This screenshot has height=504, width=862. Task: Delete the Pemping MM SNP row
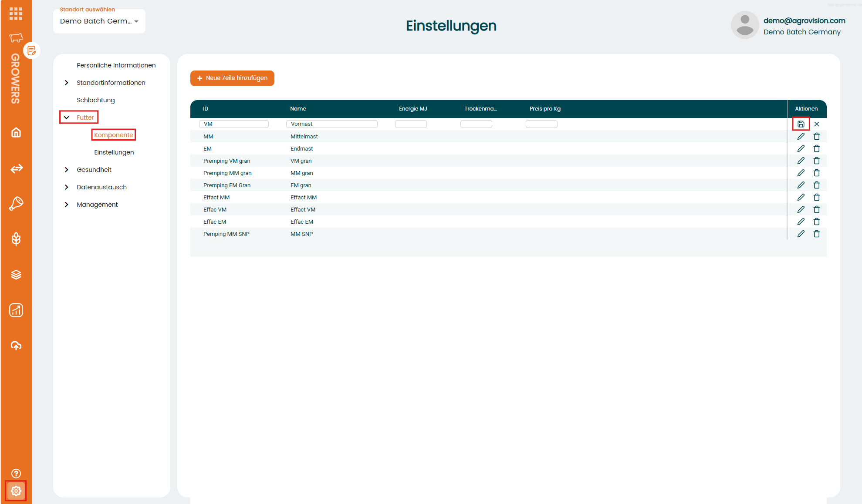click(817, 234)
